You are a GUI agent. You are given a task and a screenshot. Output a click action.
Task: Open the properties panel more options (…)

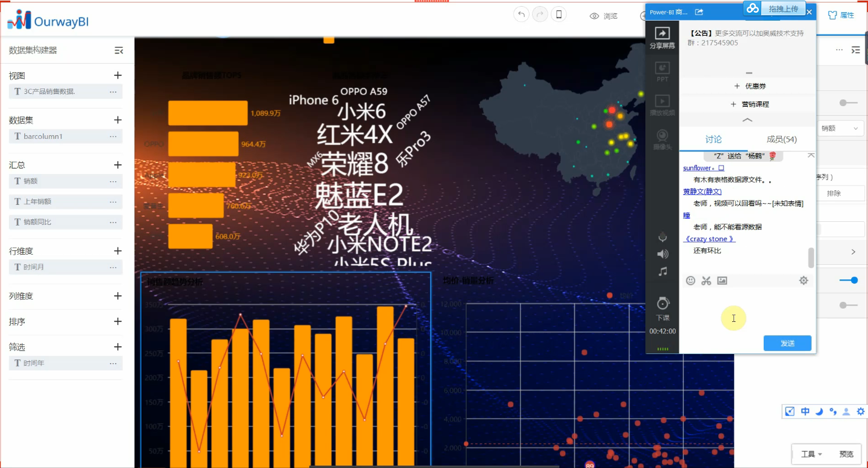click(839, 50)
